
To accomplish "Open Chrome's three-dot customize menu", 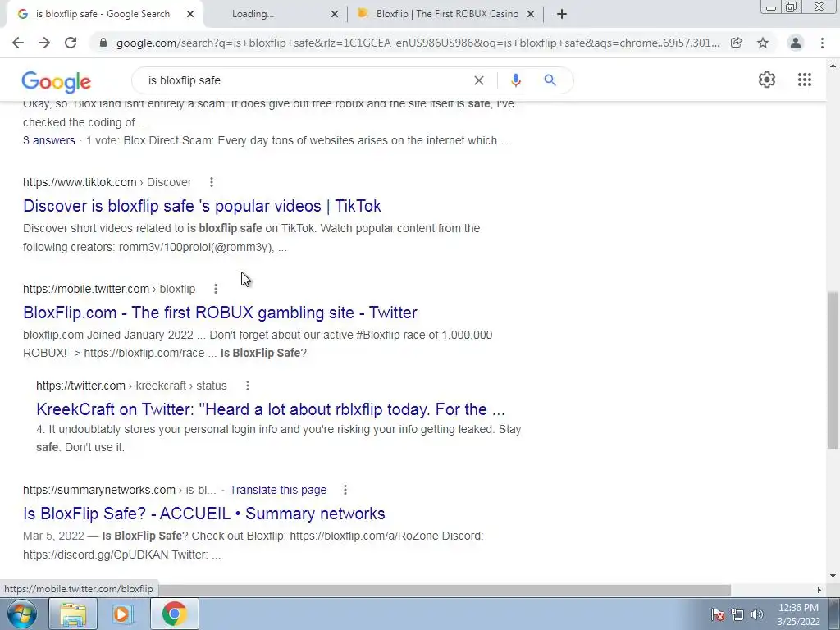I will (x=822, y=43).
